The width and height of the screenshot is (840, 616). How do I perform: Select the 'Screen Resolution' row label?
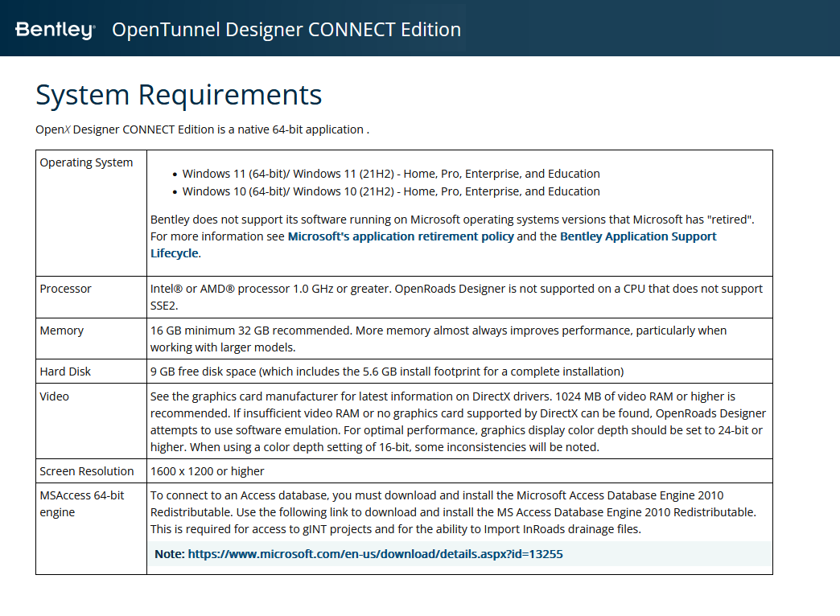click(87, 470)
